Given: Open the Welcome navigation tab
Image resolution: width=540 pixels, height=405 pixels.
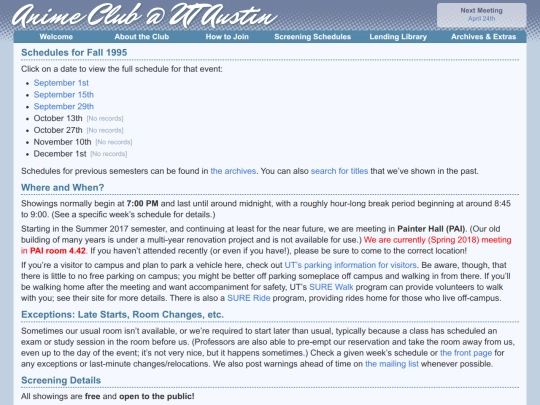Looking at the screenshot, I should [x=56, y=37].
